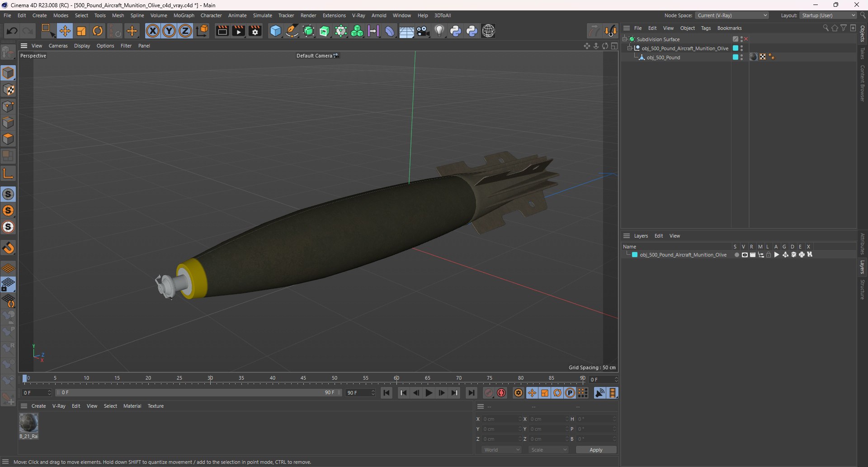The height and width of the screenshot is (467, 868).
Task: Toggle X axis lock
Action: pyautogui.click(x=153, y=31)
